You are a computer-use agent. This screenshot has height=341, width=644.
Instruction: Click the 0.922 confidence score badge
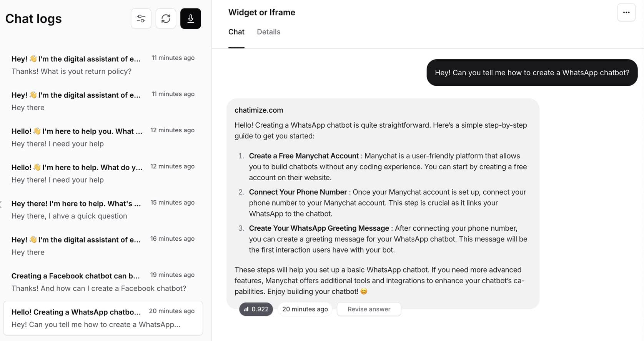click(x=256, y=309)
